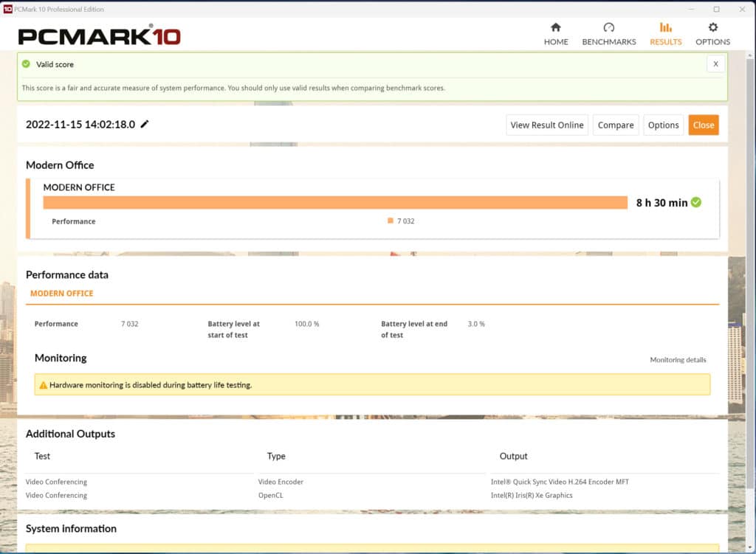Click the 7 032 score under the bar

pos(405,221)
